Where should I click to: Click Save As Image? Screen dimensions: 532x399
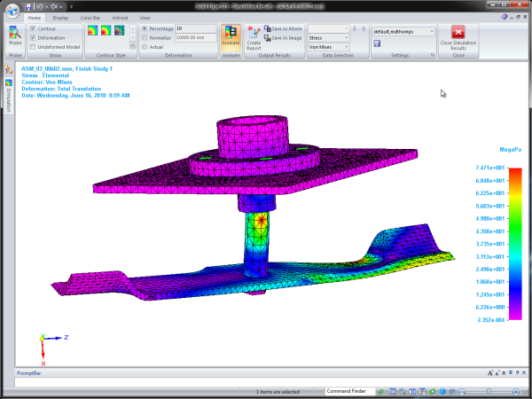point(284,38)
